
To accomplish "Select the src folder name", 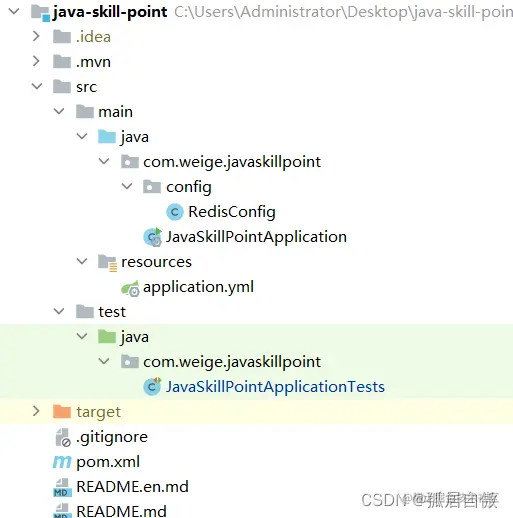I will coord(86,87).
